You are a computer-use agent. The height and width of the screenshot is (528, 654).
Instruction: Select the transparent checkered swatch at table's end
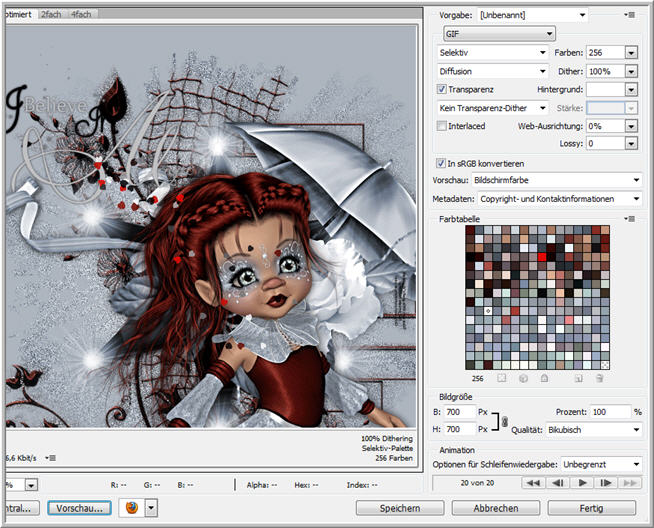pos(605,365)
